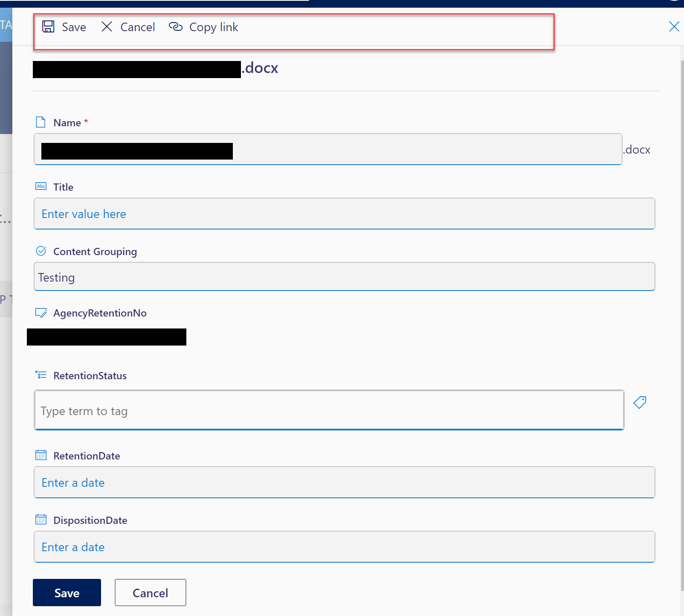Screen dimensions: 684x616
Task: Click the Title label text
Action: [x=63, y=187]
